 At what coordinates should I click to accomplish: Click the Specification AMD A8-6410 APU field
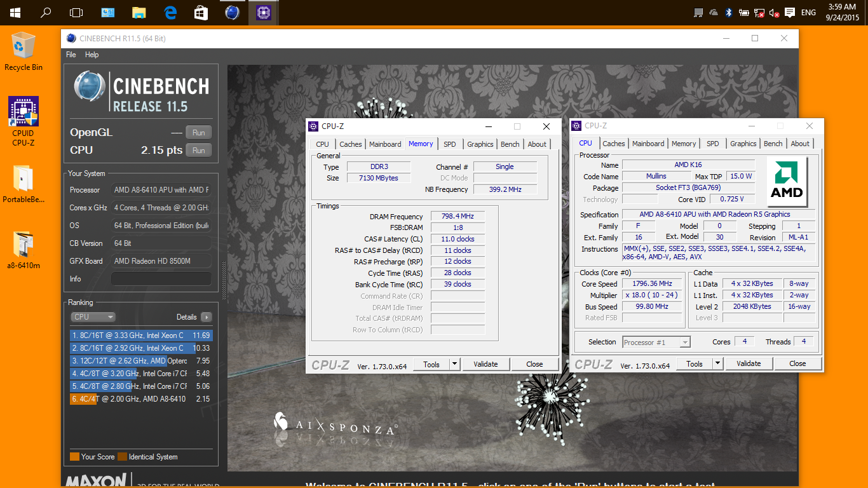click(x=717, y=215)
